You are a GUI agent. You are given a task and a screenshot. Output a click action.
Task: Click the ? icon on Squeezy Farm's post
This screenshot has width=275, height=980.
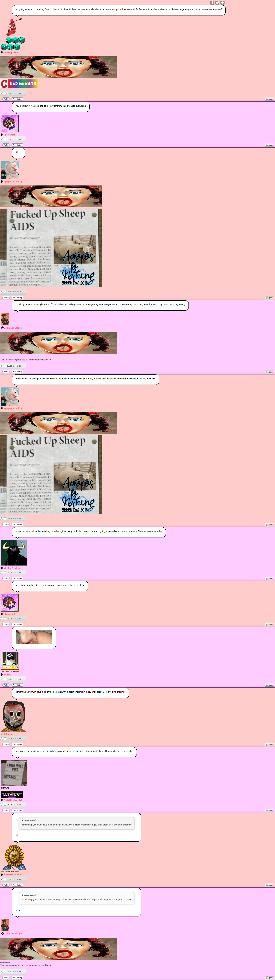point(5,93)
